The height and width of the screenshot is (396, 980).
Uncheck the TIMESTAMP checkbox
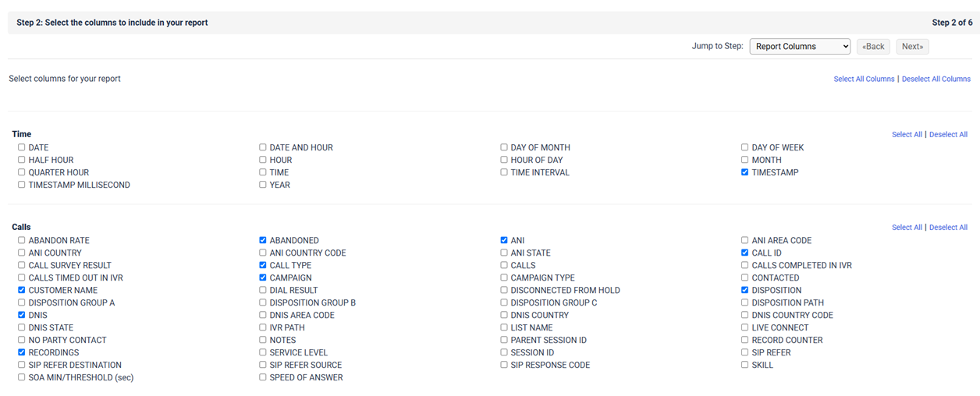[745, 172]
